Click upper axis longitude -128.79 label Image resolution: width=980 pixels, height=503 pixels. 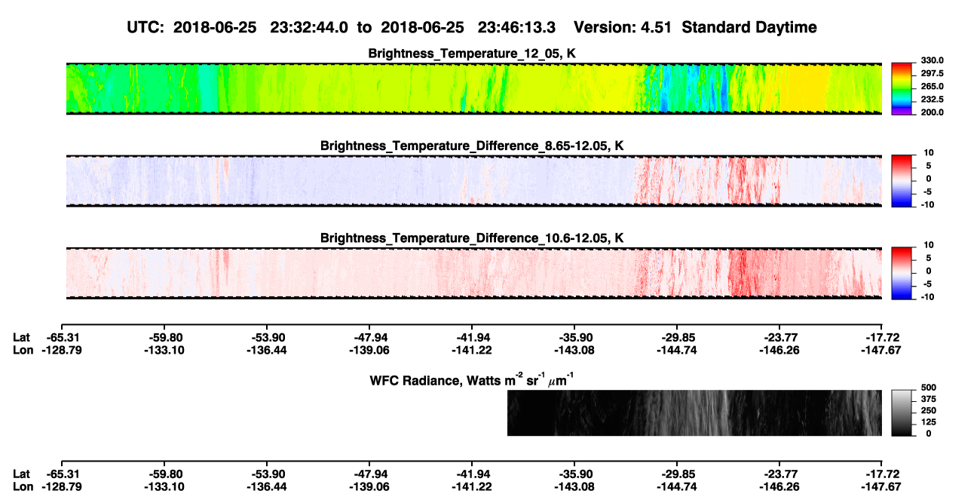click(x=62, y=350)
